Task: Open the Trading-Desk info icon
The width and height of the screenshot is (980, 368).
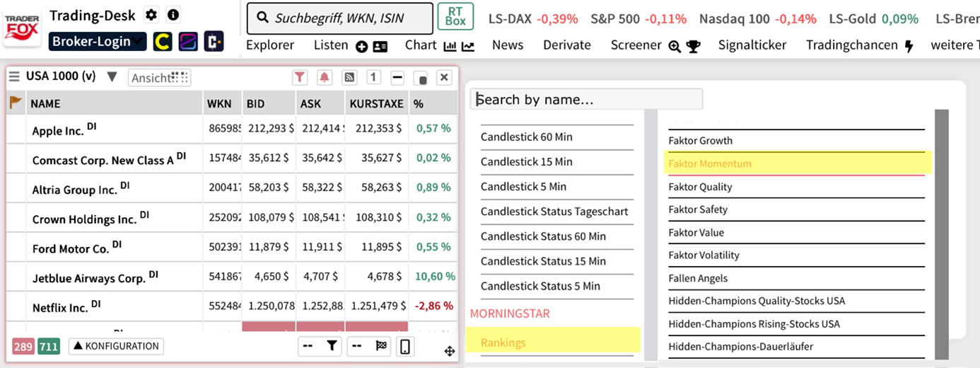Action: [x=173, y=15]
